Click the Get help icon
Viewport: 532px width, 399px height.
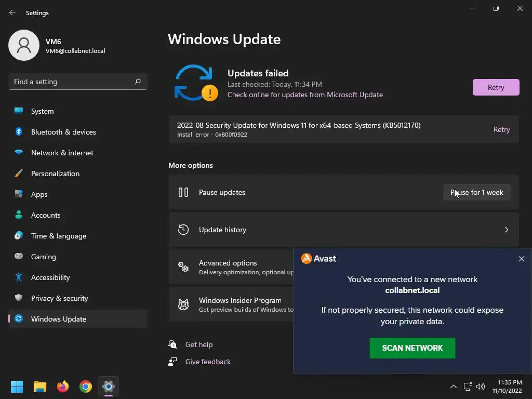click(x=172, y=344)
